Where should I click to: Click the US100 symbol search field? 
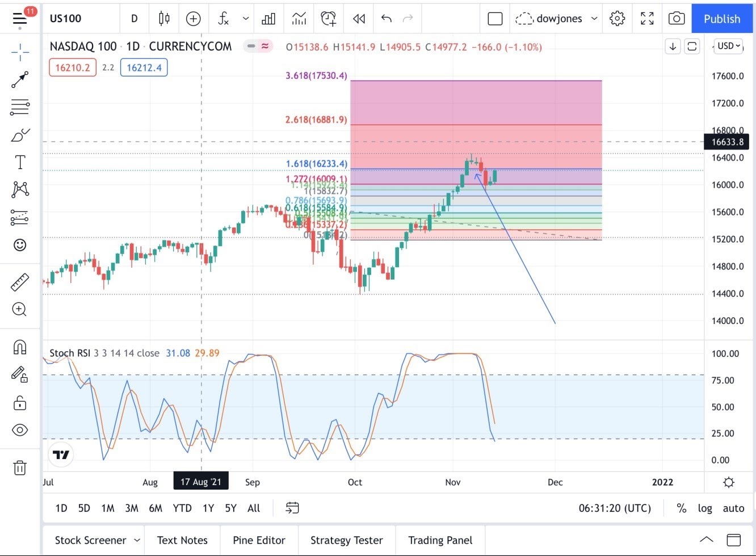[x=66, y=18]
